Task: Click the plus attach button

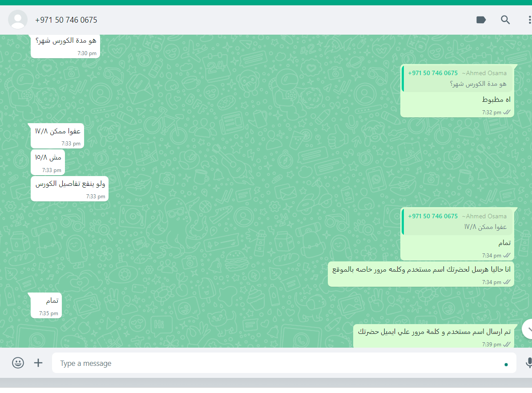Action: [x=38, y=363]
